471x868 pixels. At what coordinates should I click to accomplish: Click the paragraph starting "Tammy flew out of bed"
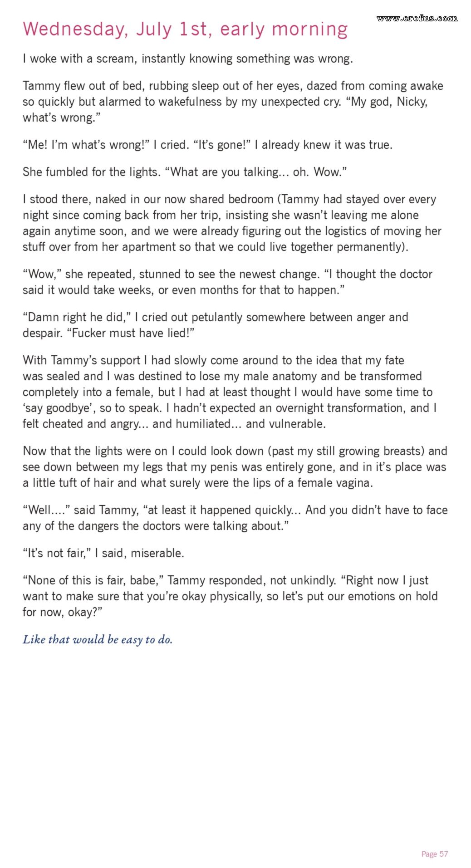pos(232,102)
